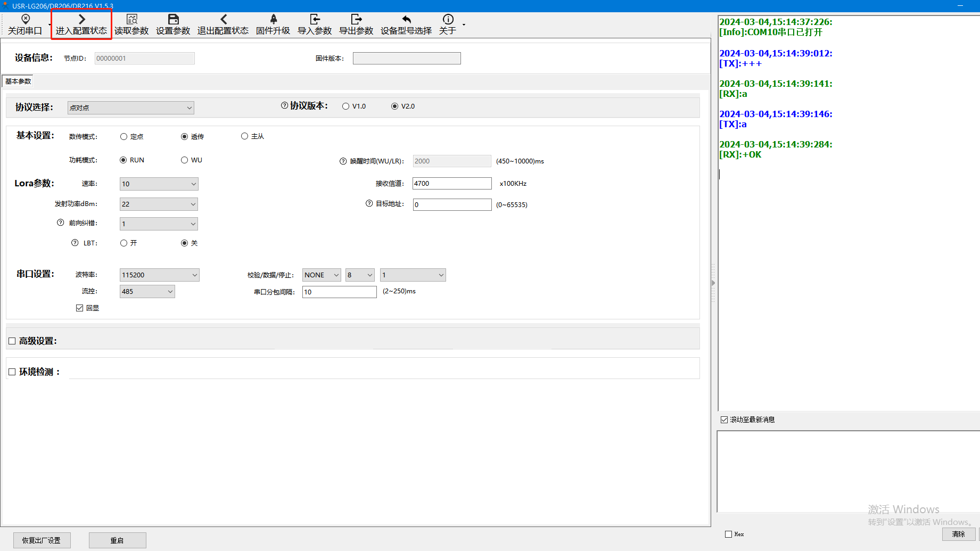Switch to the 基本参数 tab
Screen dimensions: 980x551
[18, 81]
